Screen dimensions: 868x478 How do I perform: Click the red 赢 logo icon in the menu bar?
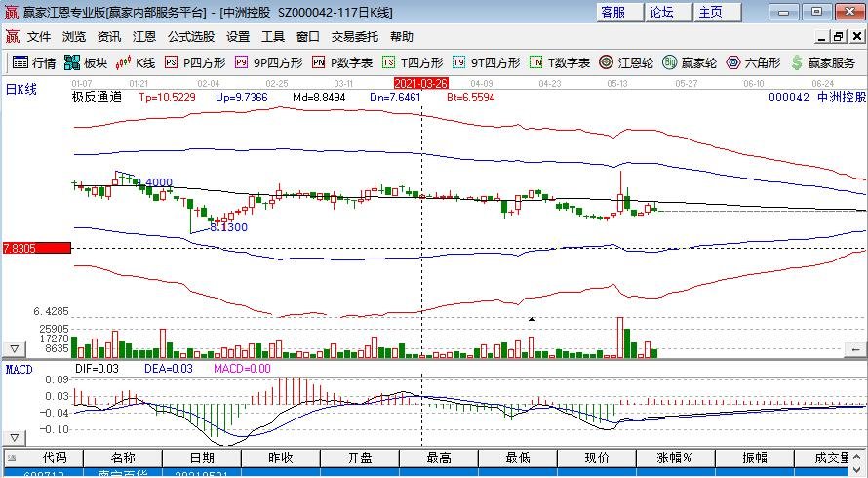[x=12, y=37]
